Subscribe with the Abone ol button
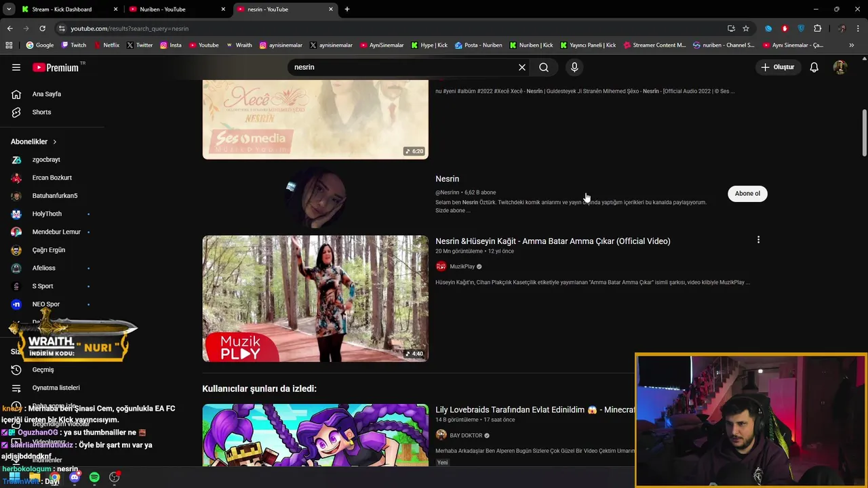 (x=747, y=194)
